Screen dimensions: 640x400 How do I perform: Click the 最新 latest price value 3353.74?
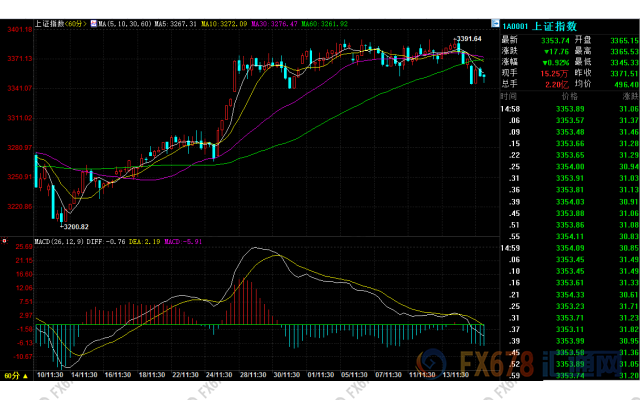(x=557, y=41)
